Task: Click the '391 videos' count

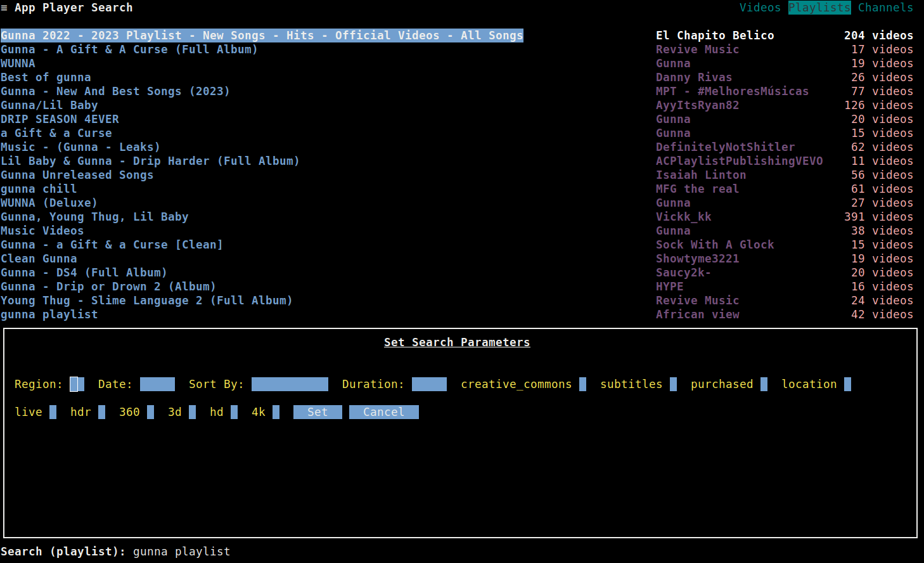Action: (x=879, y=217)
